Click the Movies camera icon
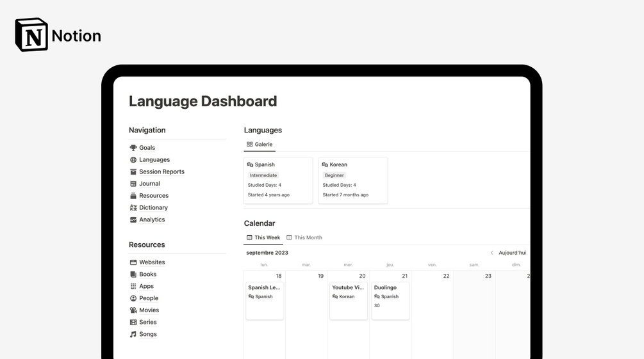 pyautogui.click(x=133, y=310)
